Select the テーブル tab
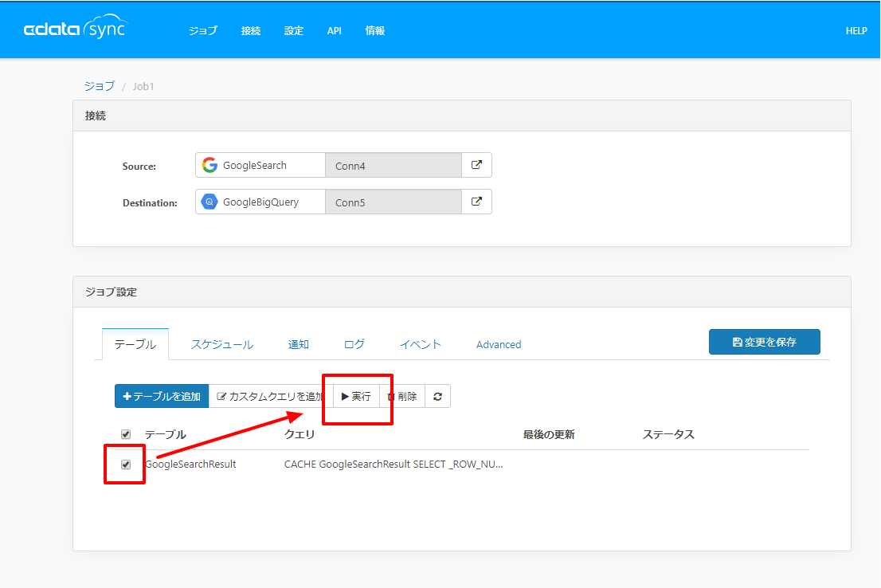Image resolution: width=881 pixels, height=588 pixels. 135,344
